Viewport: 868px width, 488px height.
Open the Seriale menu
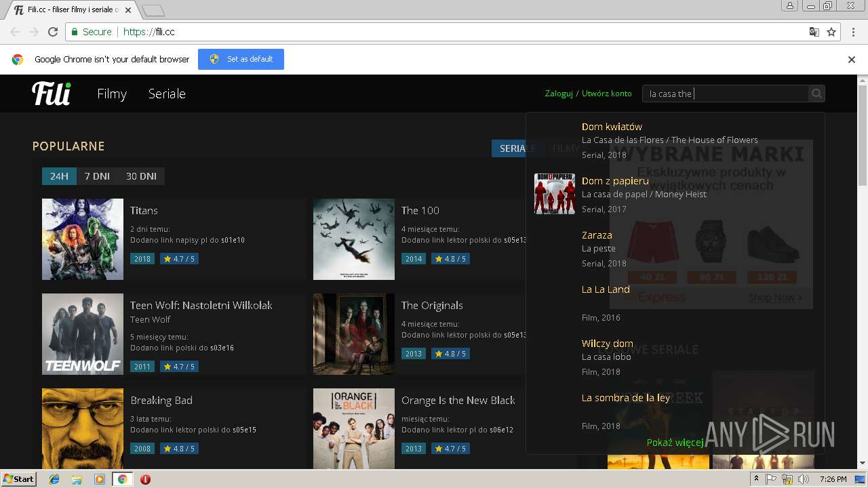(167, 94)
